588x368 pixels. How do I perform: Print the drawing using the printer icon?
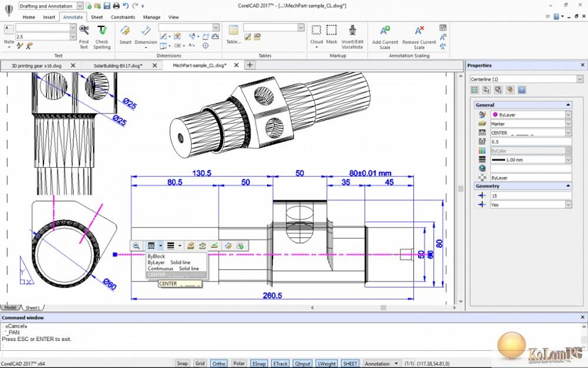coord(116,6)
